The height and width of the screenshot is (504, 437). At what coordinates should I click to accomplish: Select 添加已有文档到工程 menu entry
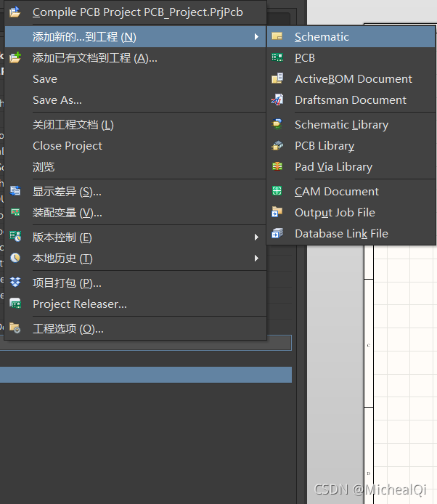pos(94,57)
